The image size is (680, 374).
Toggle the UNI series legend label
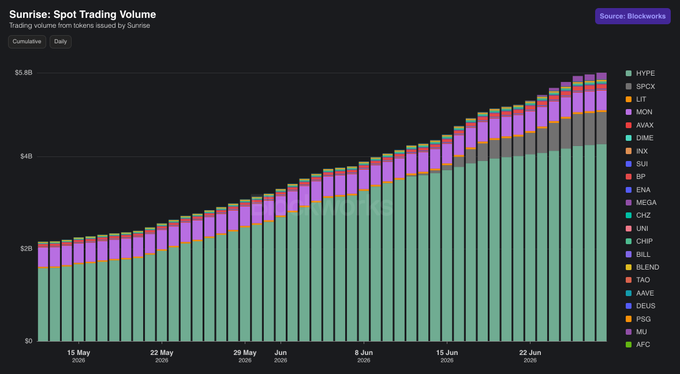pyautogui.click(x=642, y=228)
